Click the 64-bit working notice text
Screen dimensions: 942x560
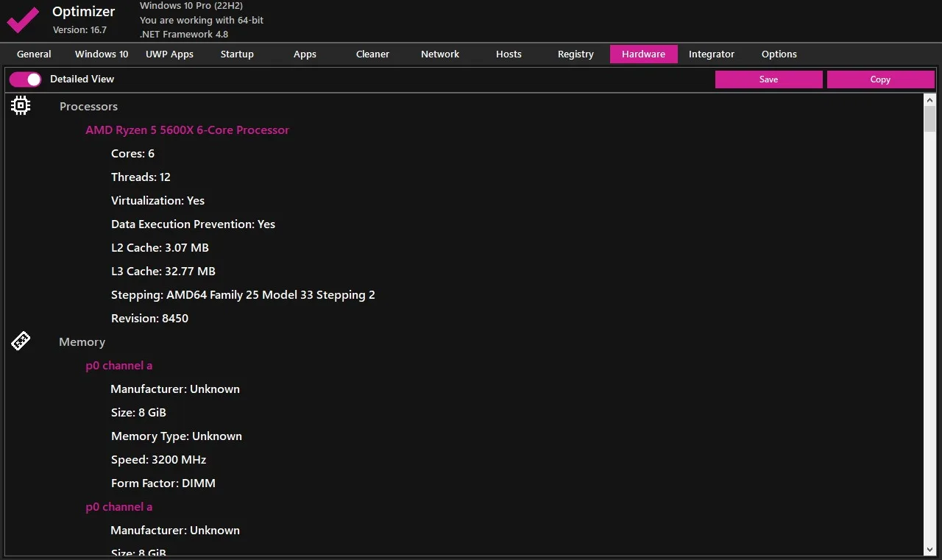coord(202,20)
